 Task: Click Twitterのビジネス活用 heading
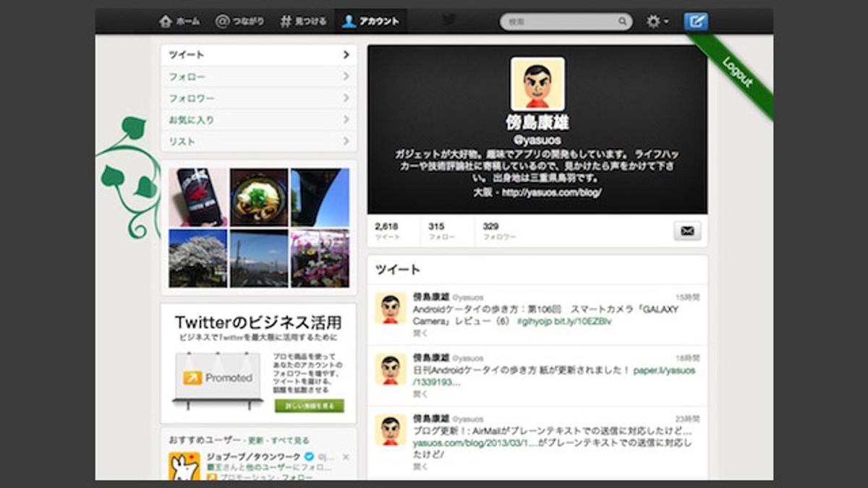tap(258, 322)
